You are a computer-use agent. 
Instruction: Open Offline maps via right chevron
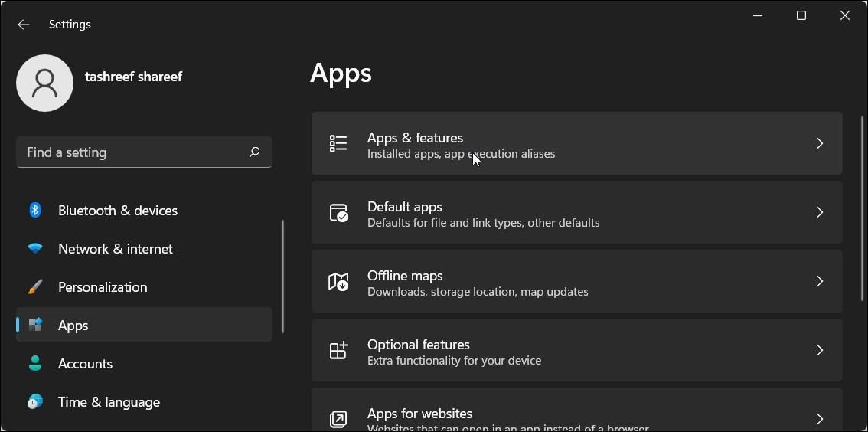pyautogui.click(x=820, y=281)
